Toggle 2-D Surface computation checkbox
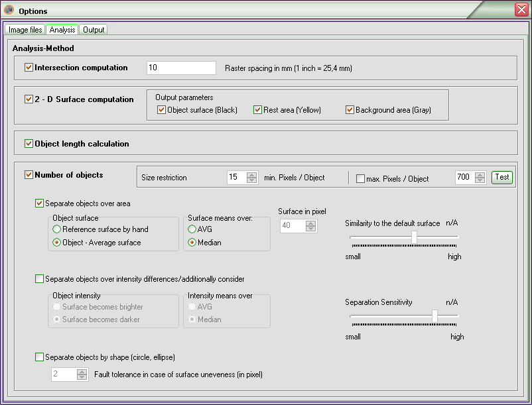 click(x=29, y=99)
